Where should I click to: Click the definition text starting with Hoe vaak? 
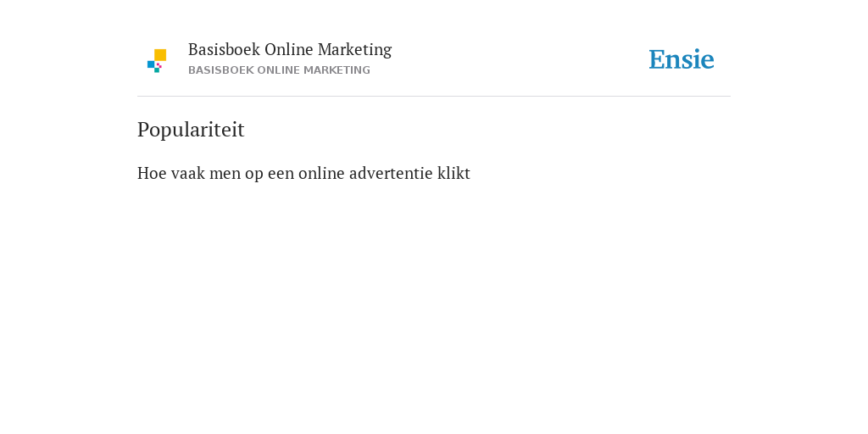click(303, 173)
